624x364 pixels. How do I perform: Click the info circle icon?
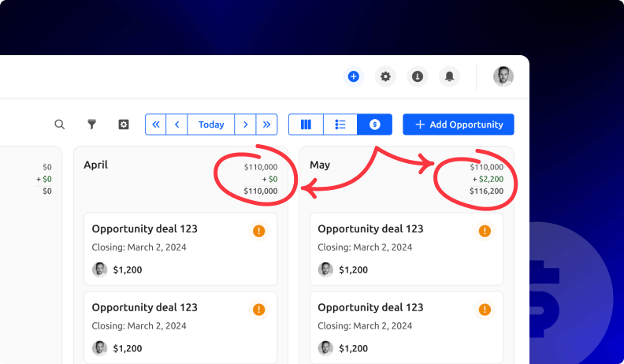pos(418,76)
